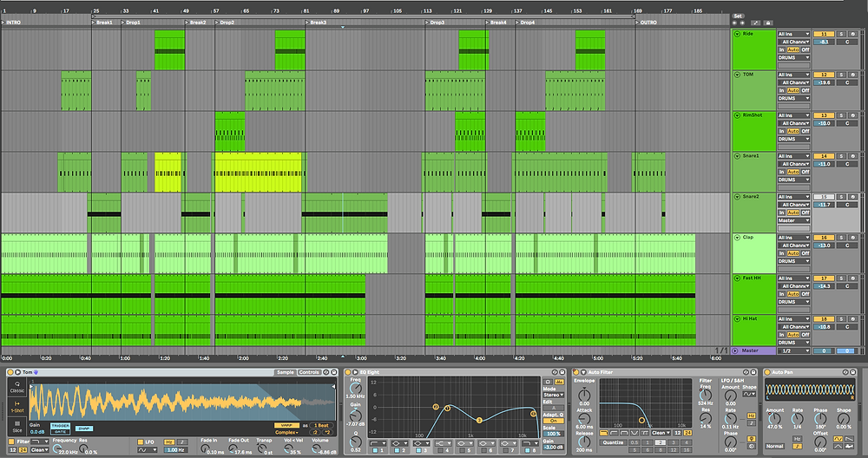The image size is (868, 458).
Task: Select Auto Filter lowpass filter type
Action: (603, 433)
